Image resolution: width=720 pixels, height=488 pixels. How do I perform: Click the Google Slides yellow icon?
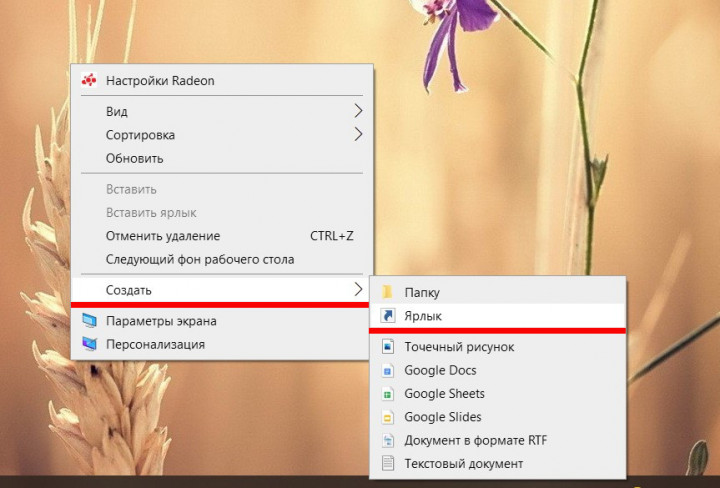[388, 417]
